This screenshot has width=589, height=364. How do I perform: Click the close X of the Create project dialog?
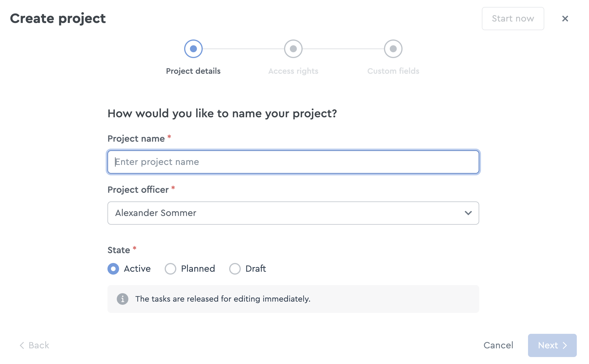(565, 19)
